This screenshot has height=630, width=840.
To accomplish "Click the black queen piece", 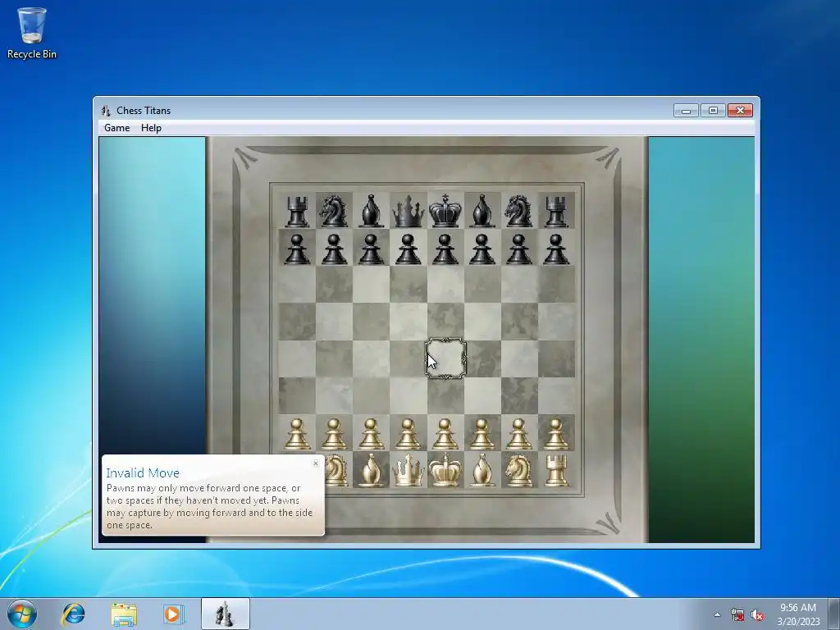I will [409, 211].
